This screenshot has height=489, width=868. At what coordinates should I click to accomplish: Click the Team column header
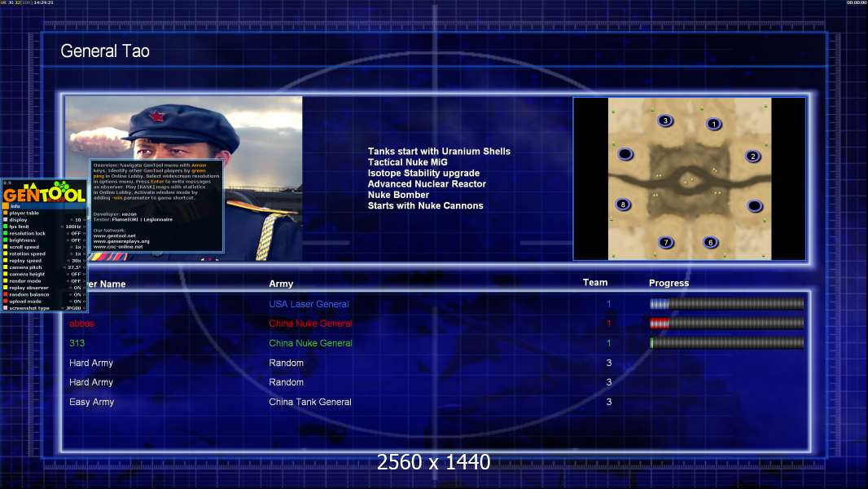595,283
